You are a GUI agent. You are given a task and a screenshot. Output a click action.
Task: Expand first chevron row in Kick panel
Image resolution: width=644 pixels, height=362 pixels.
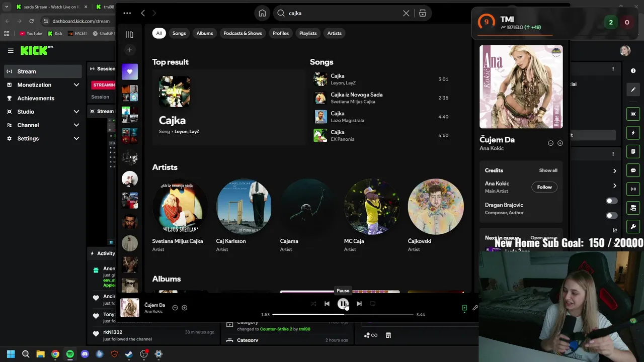pos(614,171)
